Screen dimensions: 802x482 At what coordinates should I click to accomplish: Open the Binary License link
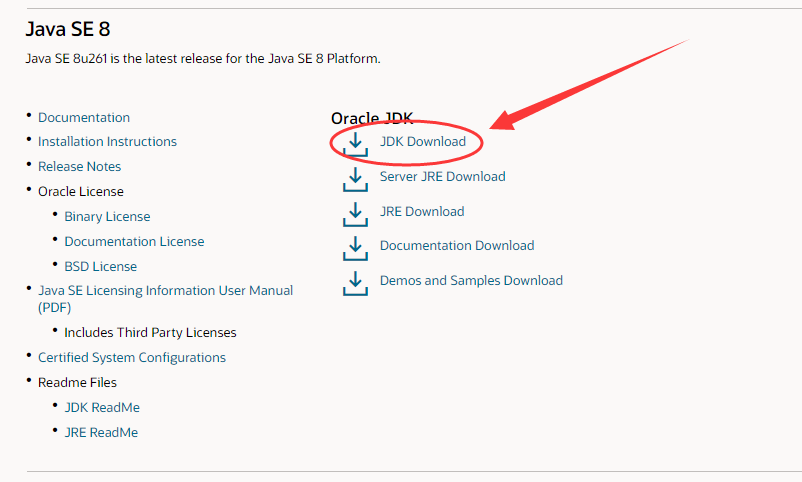point(107,217)
